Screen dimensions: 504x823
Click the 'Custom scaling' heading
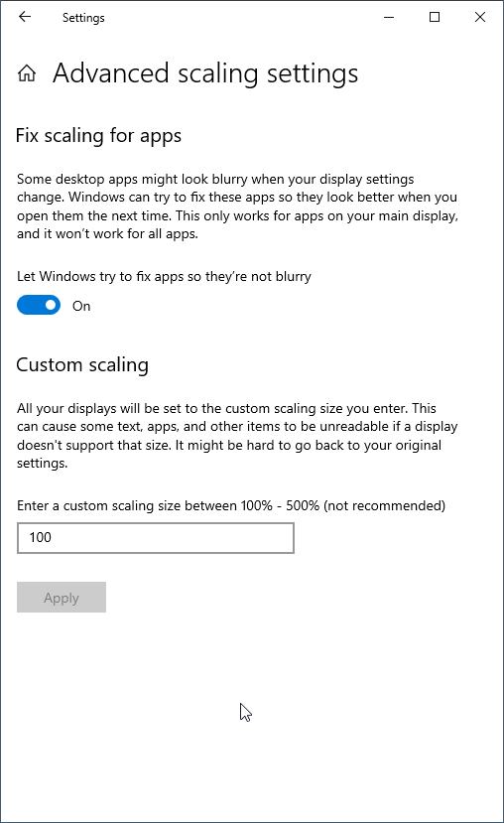tap(82, 364)
